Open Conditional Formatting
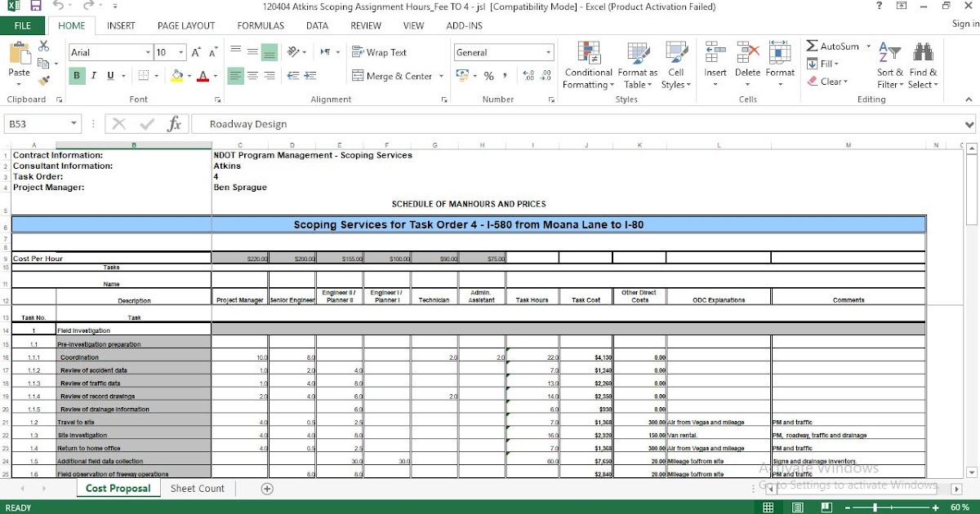Image resolution: width=980 pixels, height=514 pixels. 587,65
